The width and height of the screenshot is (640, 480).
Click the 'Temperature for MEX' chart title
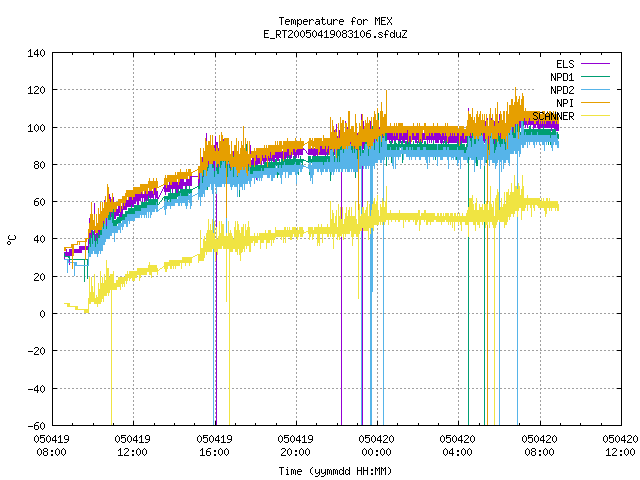[335, 21]
